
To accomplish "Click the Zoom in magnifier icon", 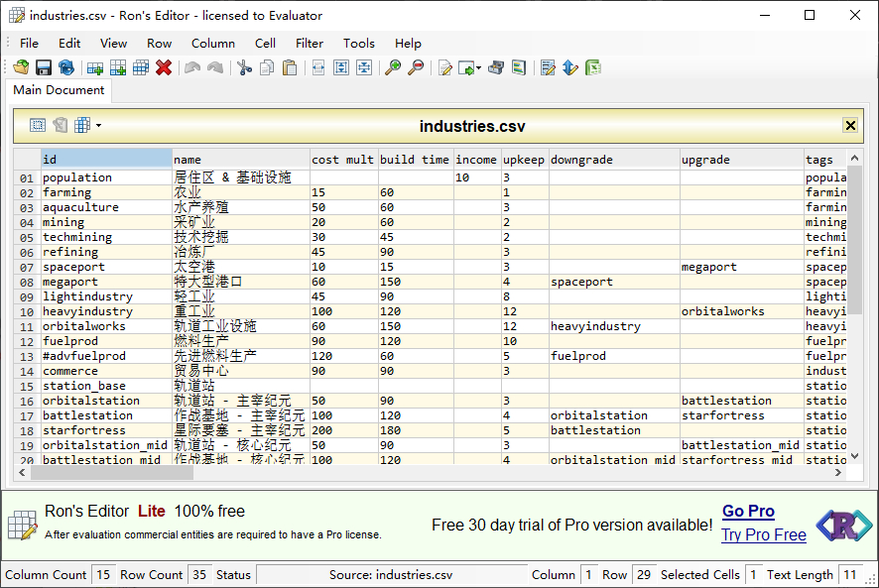I will click(393, 67).
